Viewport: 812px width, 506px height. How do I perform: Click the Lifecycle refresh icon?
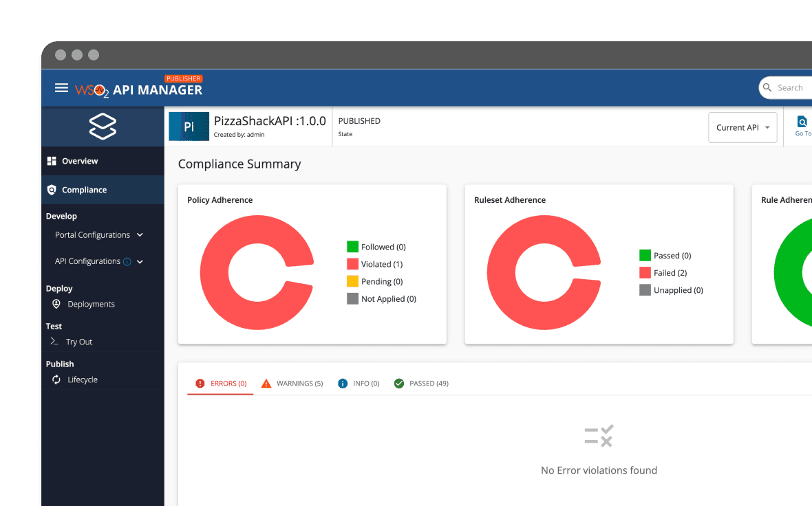56,379
